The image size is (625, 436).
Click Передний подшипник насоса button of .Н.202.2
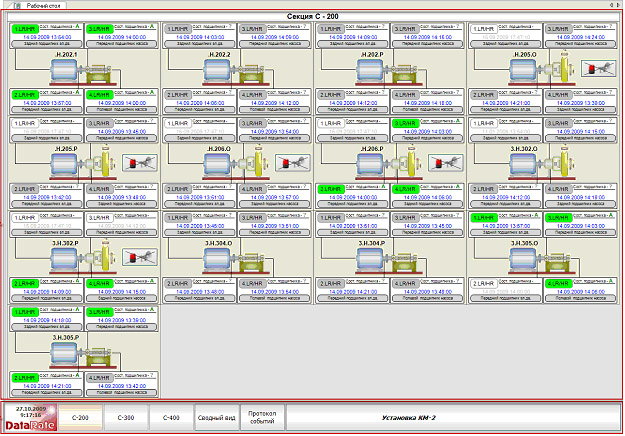[275, 44]
